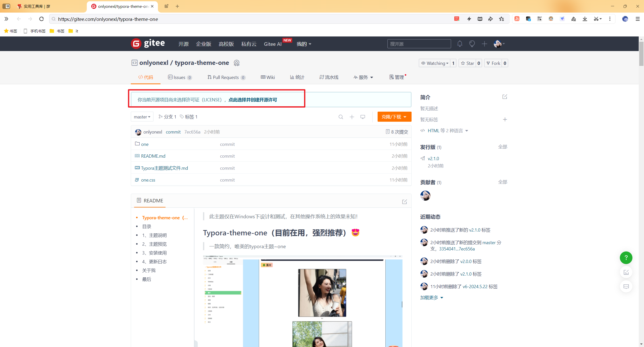Image resolution: width=644 pixels, height=347 pixels.
Task: Expand 加载更多 in recent activity
Action: tap(432, 298)
